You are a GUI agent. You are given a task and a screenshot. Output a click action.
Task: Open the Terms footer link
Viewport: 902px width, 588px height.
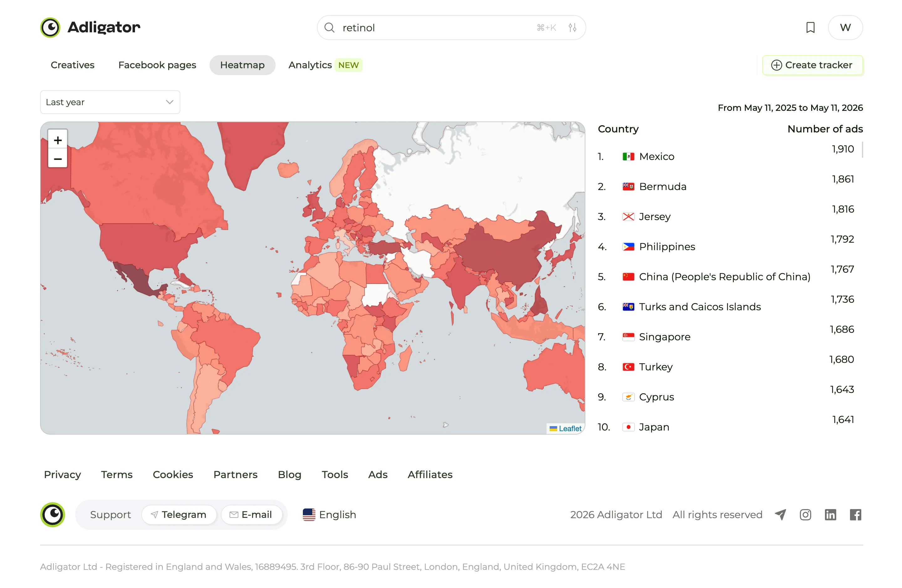[117, 474]
